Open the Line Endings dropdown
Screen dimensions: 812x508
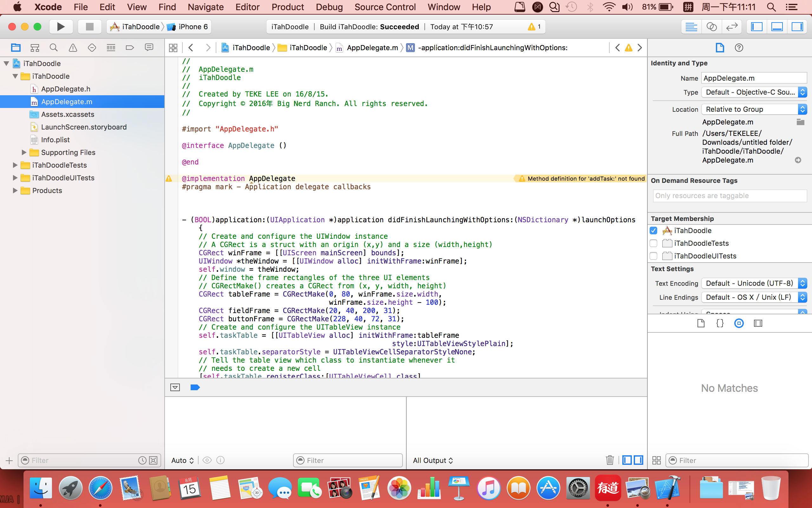(x=754, y=297)
